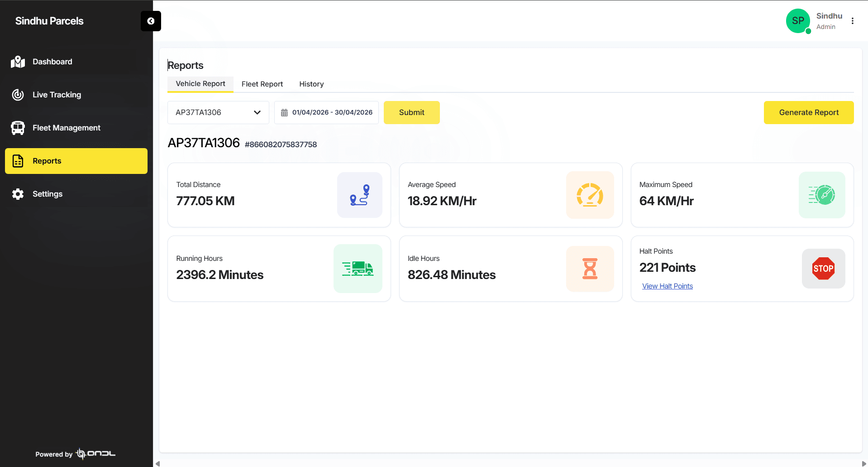
Task: Click the 221 Points value
Action: coord(668,268)
